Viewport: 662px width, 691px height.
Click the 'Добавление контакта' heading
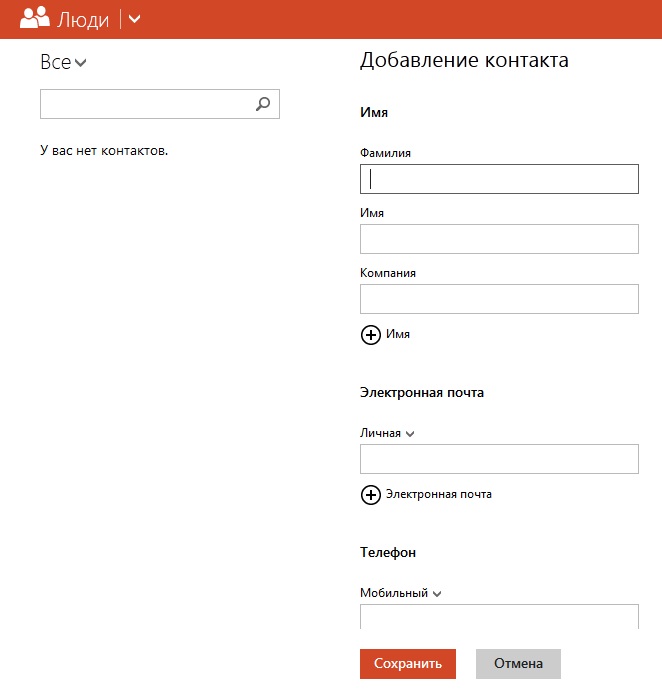[x=464, y=60]
